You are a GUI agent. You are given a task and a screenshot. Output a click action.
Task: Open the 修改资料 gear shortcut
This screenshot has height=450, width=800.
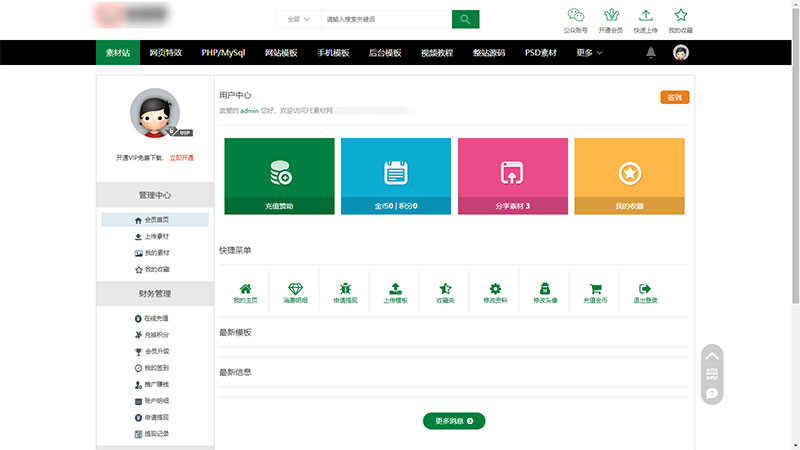pyautogui.click(x=495, y=293)
